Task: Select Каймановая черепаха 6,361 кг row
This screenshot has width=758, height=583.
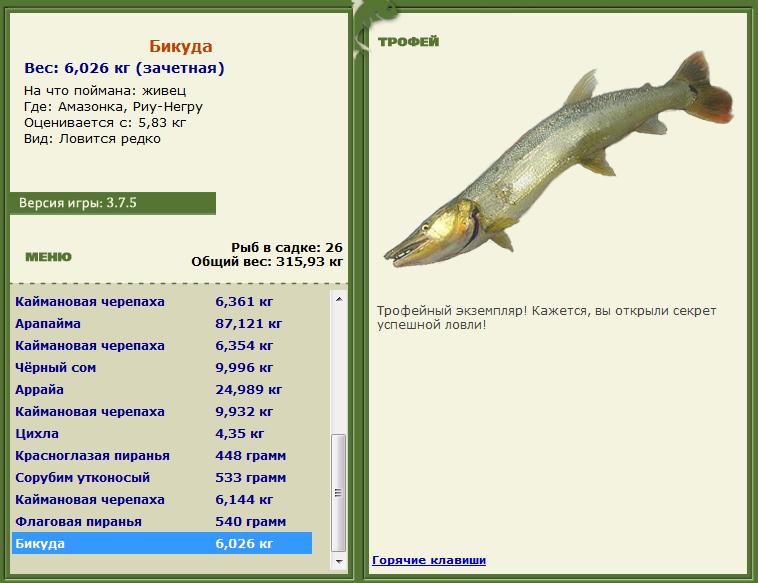Action: (162, 302)
